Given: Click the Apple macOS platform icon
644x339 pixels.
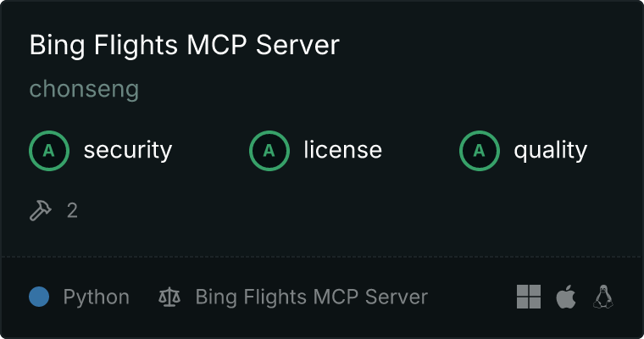Looking at the screenshot, I should [x=566, y=297].
